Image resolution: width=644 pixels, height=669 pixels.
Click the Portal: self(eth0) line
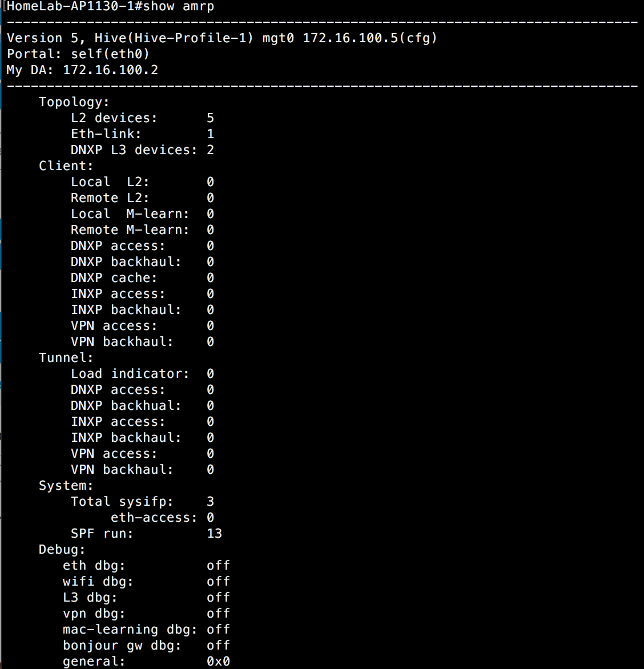click(78, 54)
